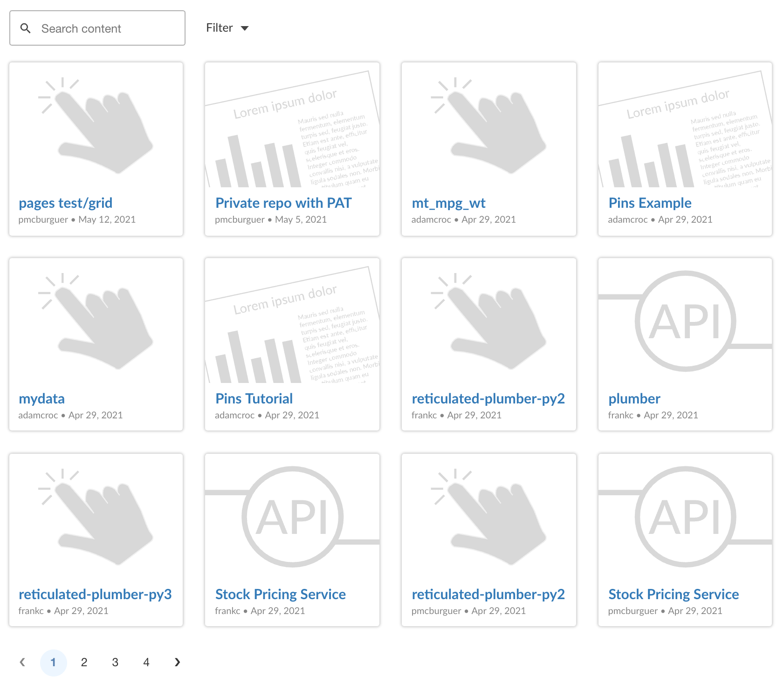This screenshot has height=683, width=784.
Task: Open the next pagination page with right chevron
Action: [x=177, y=662]
